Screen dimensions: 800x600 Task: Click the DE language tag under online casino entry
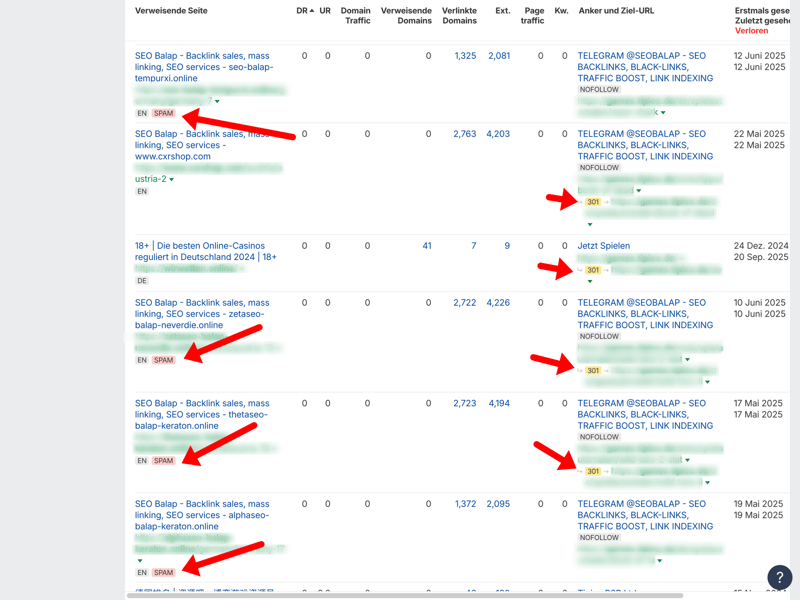(x=142, y=281)
